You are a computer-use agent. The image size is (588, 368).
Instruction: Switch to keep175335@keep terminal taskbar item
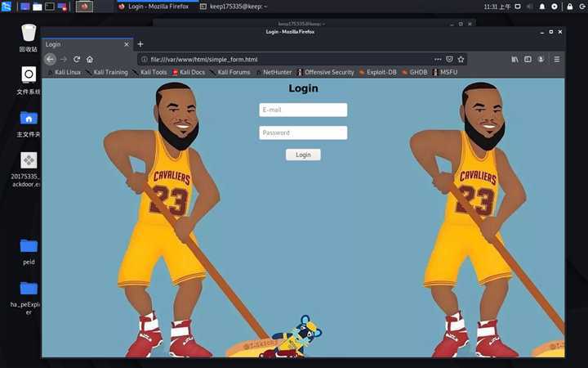click(x=234, y=7)
